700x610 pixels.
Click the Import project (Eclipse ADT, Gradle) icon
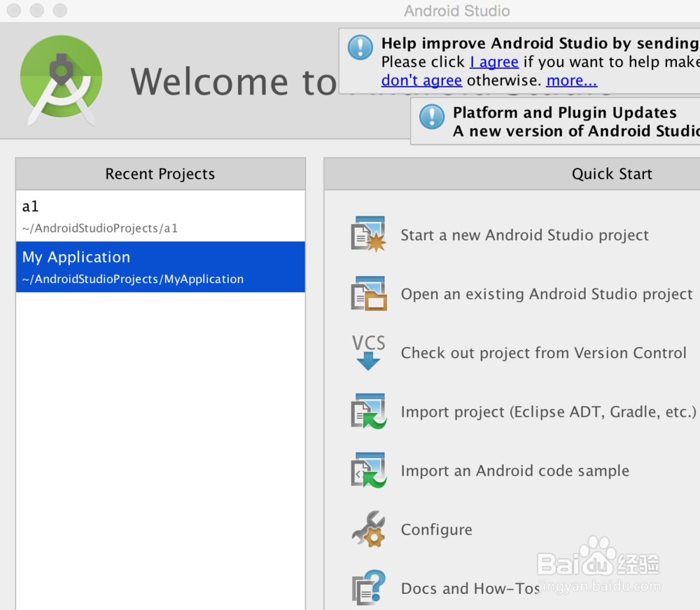point(368,411)
